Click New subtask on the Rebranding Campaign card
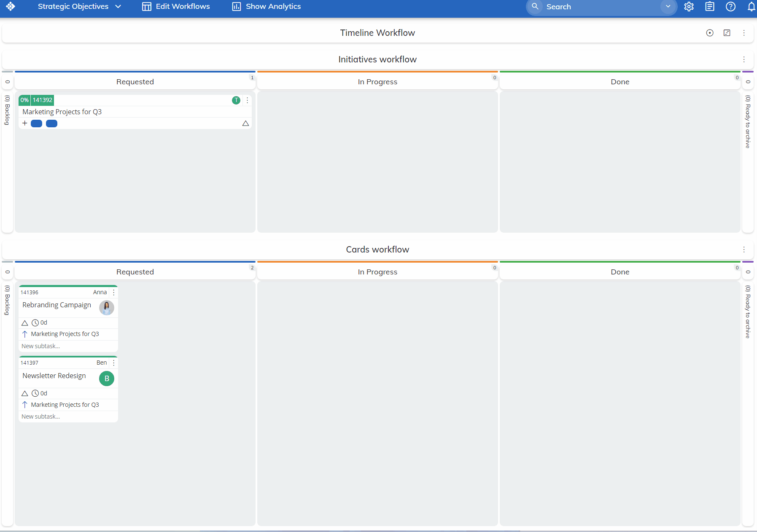 [40, 346]
